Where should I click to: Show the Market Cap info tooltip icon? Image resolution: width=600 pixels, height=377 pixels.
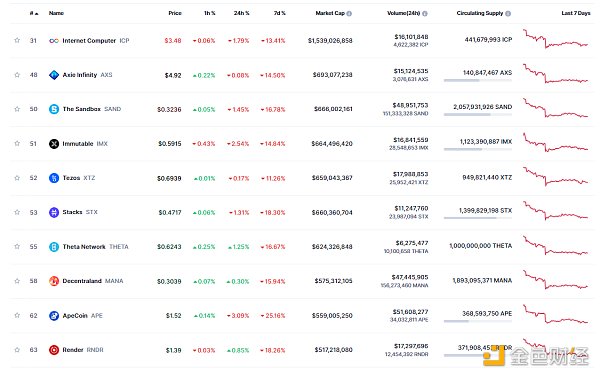(x=349, y=13)
